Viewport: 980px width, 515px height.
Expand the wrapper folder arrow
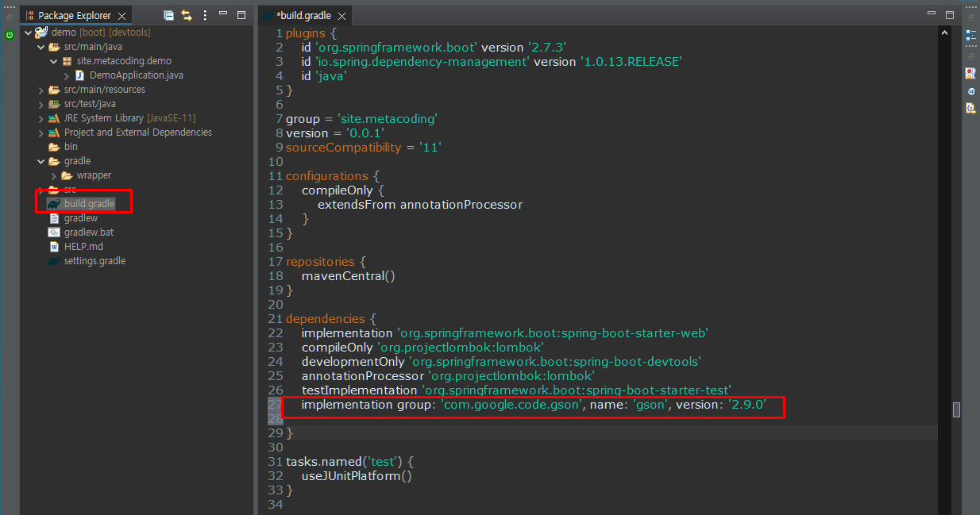point(54,175)
